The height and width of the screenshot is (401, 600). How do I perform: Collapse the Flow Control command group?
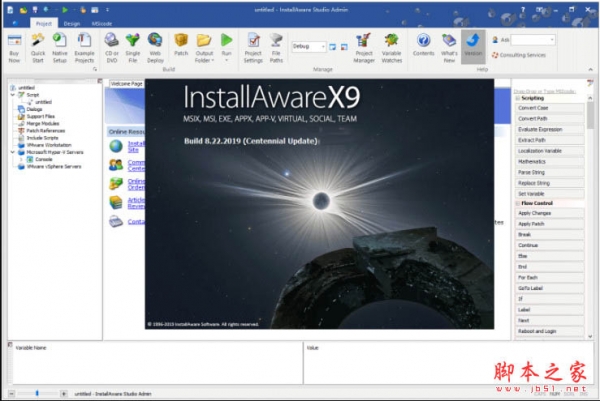click(x=518, y=203)
